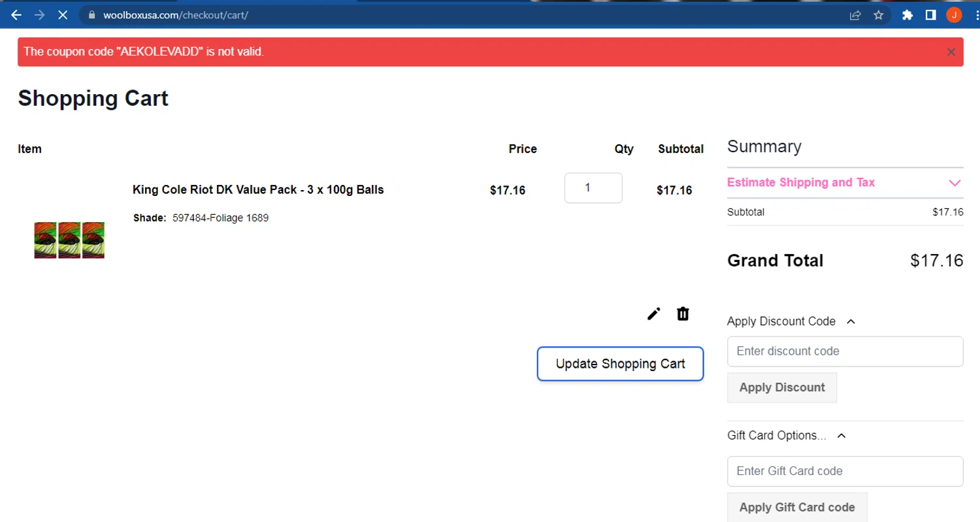Select the woolboxusa.com address bar URL
The width and height of the screenshot is (980, 522).
click(176, 14)
